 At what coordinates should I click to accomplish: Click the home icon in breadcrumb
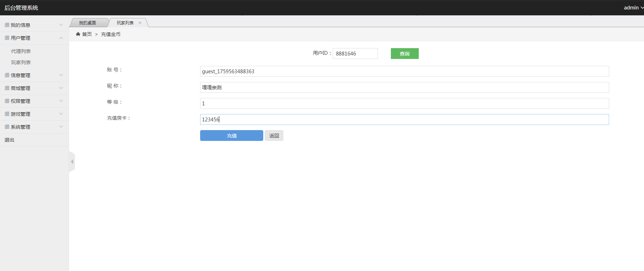[78, 34]
